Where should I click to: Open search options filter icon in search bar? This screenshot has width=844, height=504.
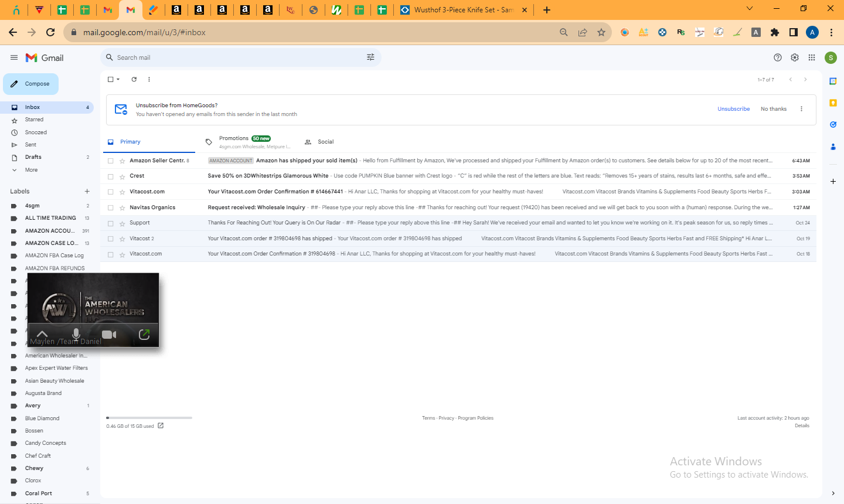(x=370, y=57)
